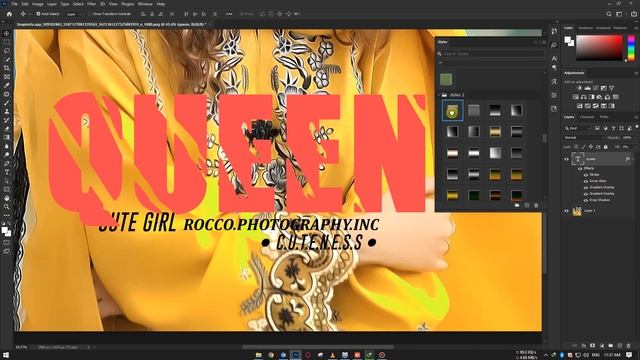
Task: Pick a color in the Color panel field
Action: (x=599, y=48)
